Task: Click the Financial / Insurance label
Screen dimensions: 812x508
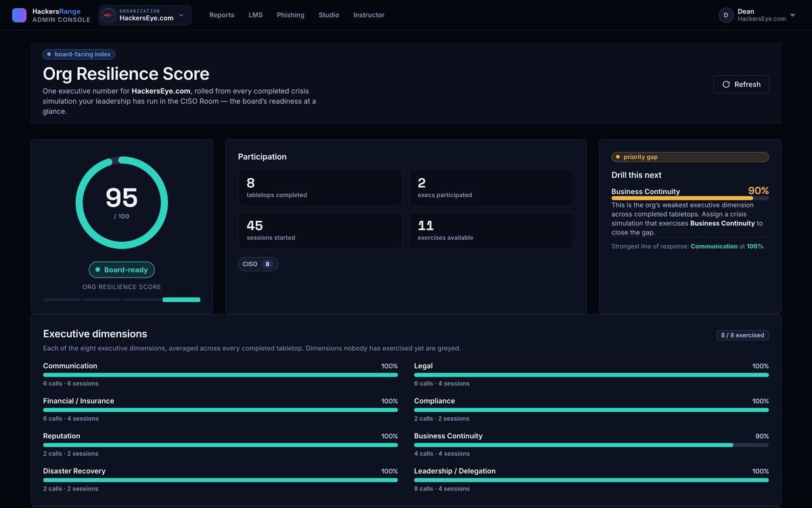Action: point(78,401)
